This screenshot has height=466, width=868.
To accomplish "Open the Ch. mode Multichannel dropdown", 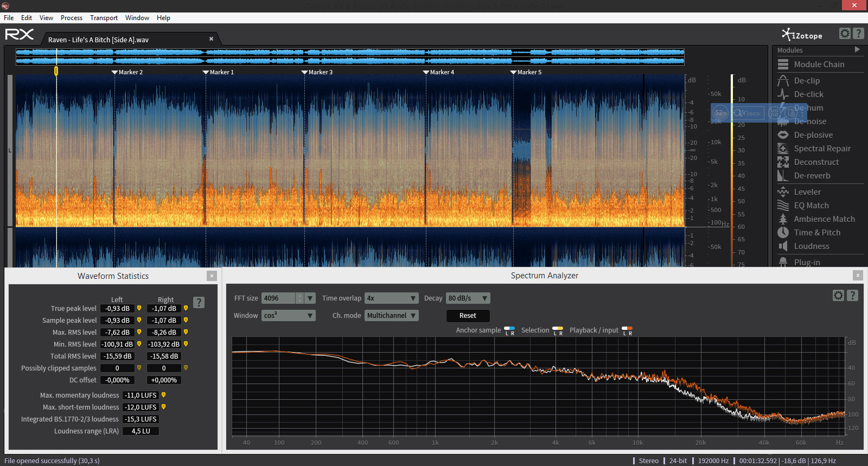I will pyautogui.click(x=391, y=316).
